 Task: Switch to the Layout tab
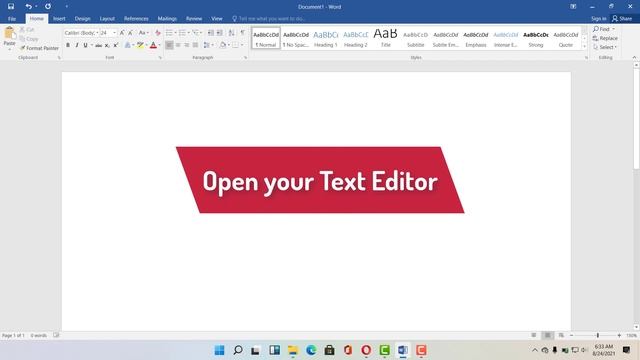[x=107, y=19]
